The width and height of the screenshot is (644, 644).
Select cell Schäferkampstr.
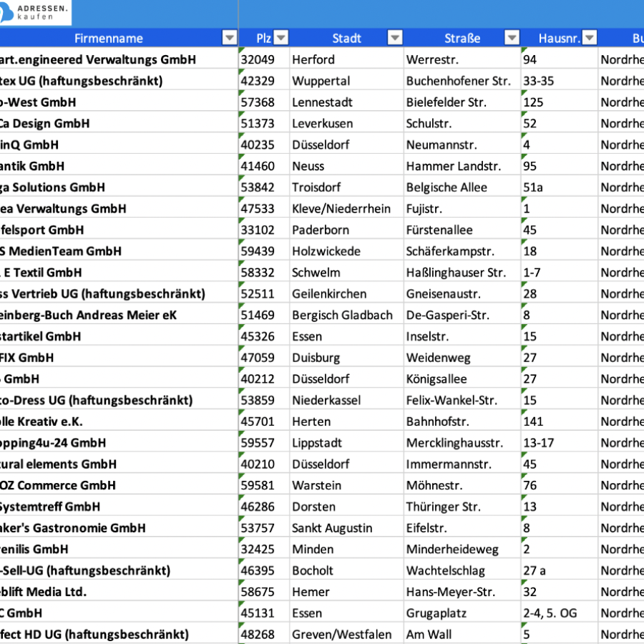click(462, 252)
